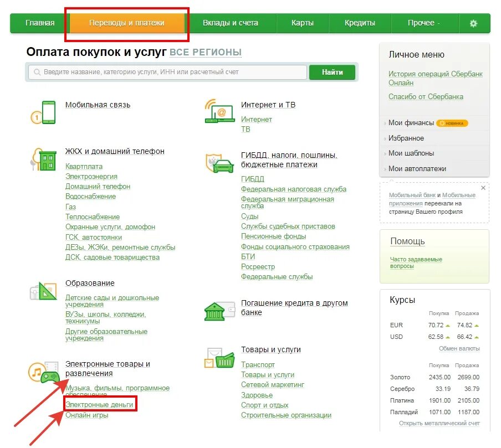The height and width of the screenshot is (448, 501).
Task: Click Открыть металлический счет link
Action: (x=439, y=423)
